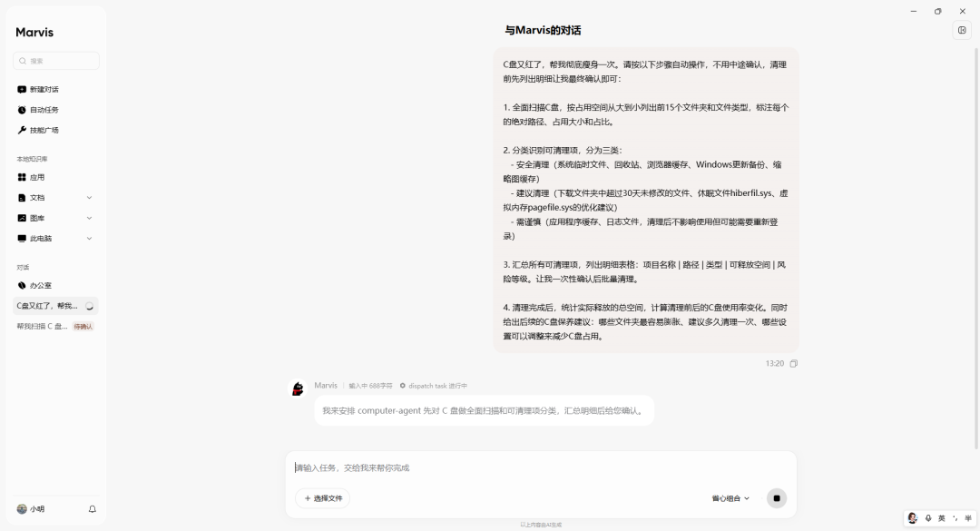
Task: Expand the 文档 section chevron
Action: (89, 198)
